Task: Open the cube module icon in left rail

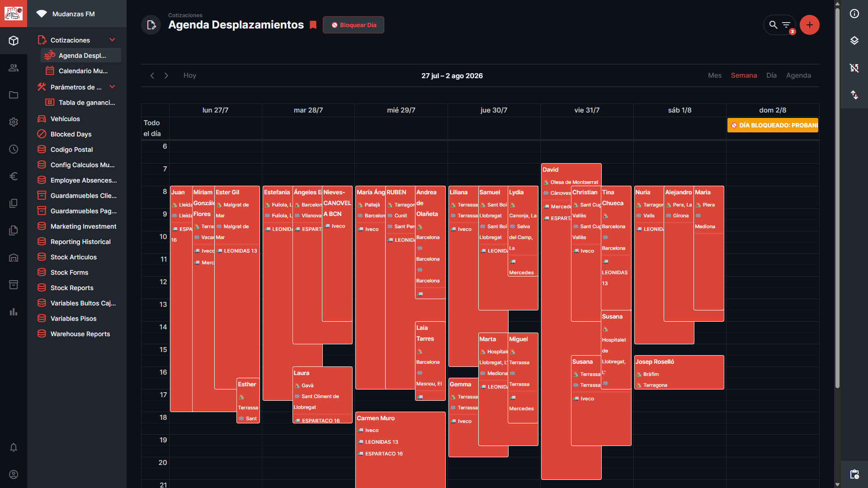Action: tap(14, 41)
